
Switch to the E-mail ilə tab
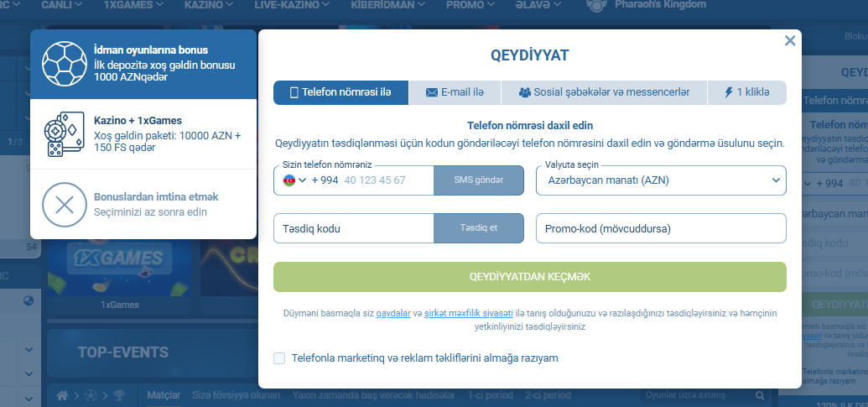click(x=455, y=92)
